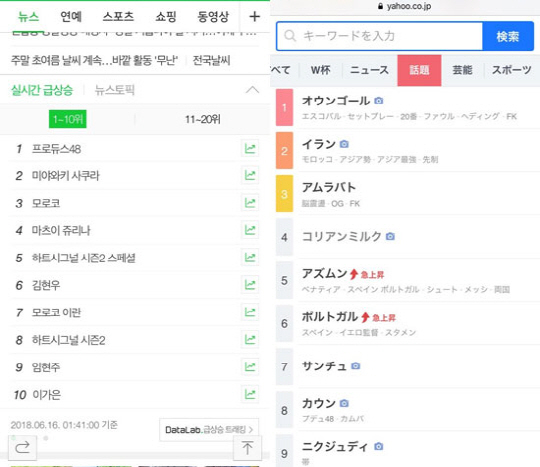Open trend chart icon for 하트시그널 시즌2 row 8
The width and height of the screenshot is (540, 467).
[x=250, y=340]
